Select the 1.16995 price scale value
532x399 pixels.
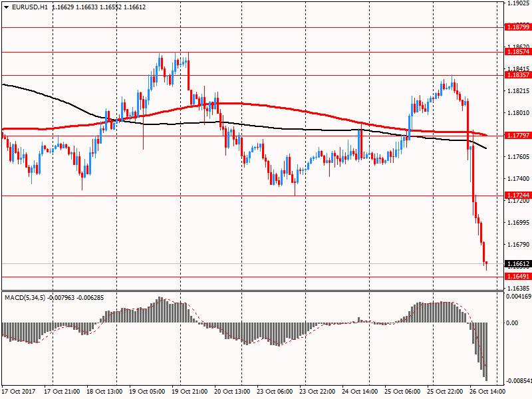(x=519, y=223)
